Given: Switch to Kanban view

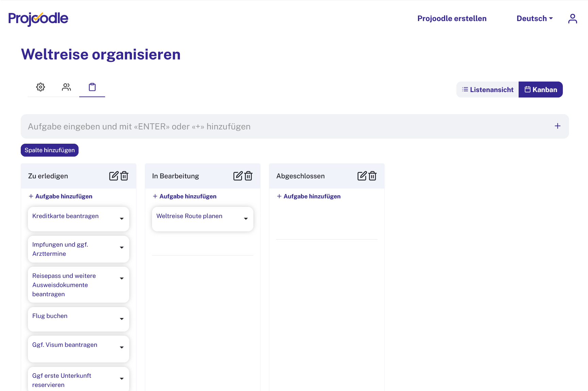Looking at the screenshot, I should pos(540,90).
